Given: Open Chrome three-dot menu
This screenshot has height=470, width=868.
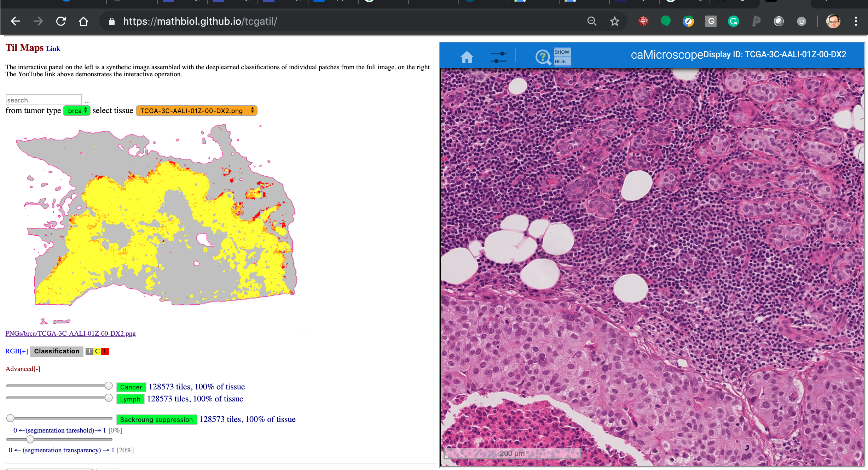Looking at the screenshot, I should (856, 21).
